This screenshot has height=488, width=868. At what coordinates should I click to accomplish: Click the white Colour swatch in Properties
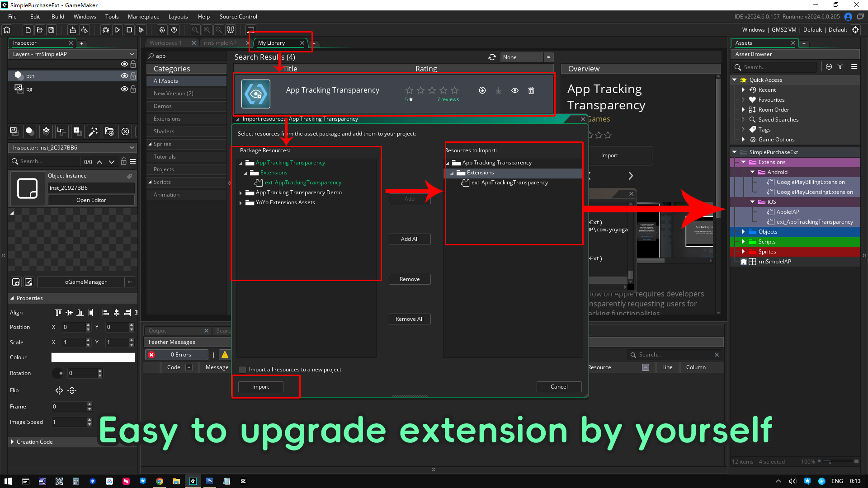pyautogui.click(x=93, y=357)
